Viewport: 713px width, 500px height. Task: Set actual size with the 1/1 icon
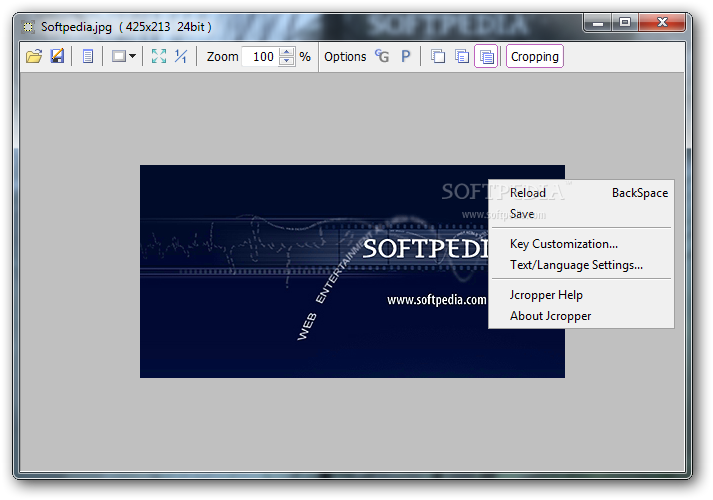[181, 56]
